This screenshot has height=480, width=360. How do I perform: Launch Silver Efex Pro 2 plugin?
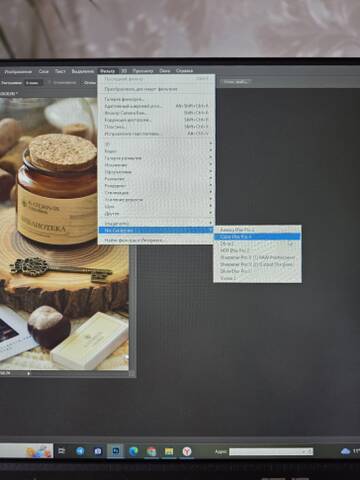pyautogui.click(x=257, y=271)
